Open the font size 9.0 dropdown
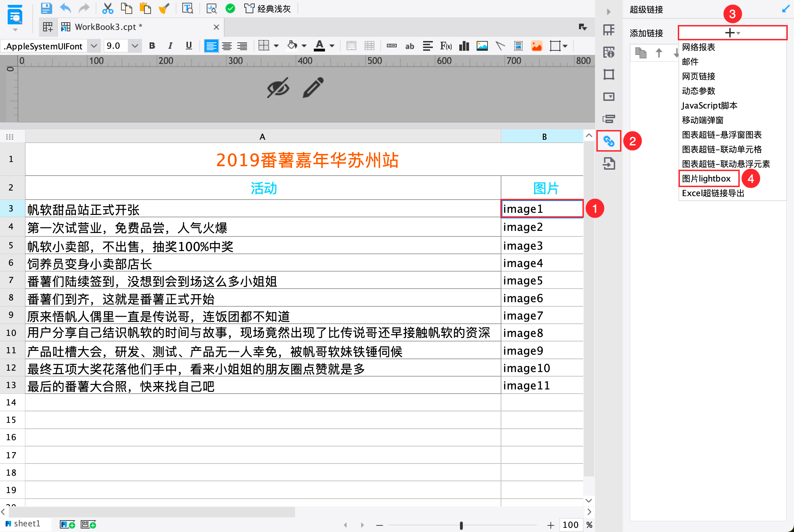This screenshot has width=794, height=532. (135, 46)
